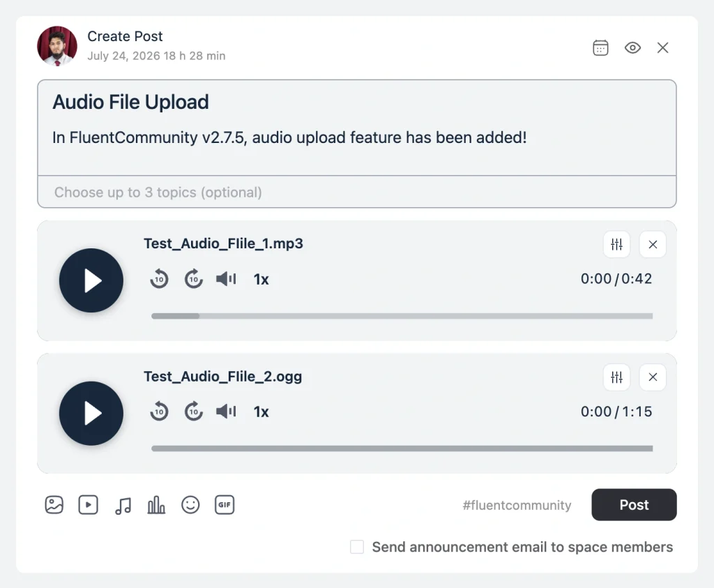
Task: Mute the volume for Test_Audio_Flile_2.ogg
Action: (226, 412)
